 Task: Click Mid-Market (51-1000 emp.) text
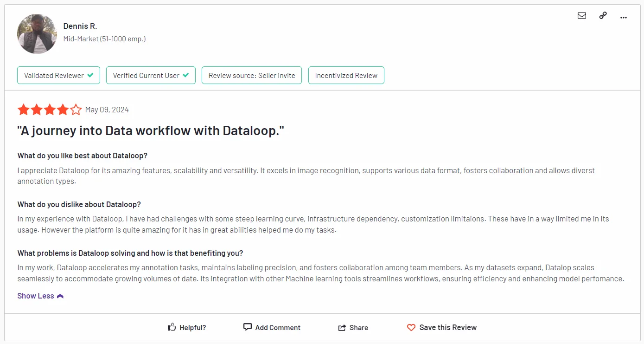105,39
